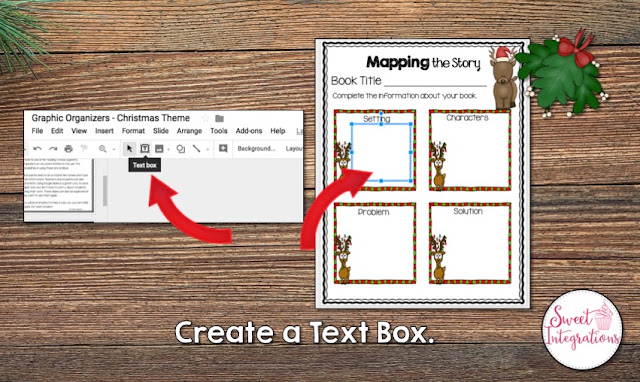Click inside the selected text box under Setting
Screen dimensions: 640x382
pyautogui.click(x=381, y=152)
